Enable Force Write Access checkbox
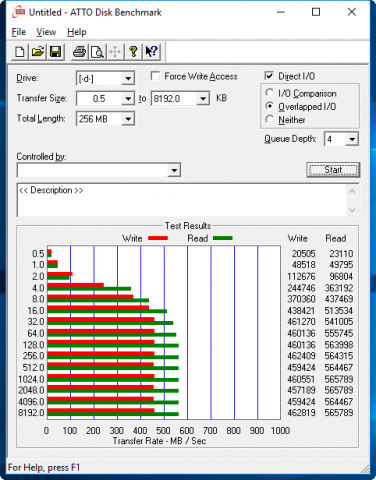This screenshot has height=480, width=376. [x=155, y=76]
